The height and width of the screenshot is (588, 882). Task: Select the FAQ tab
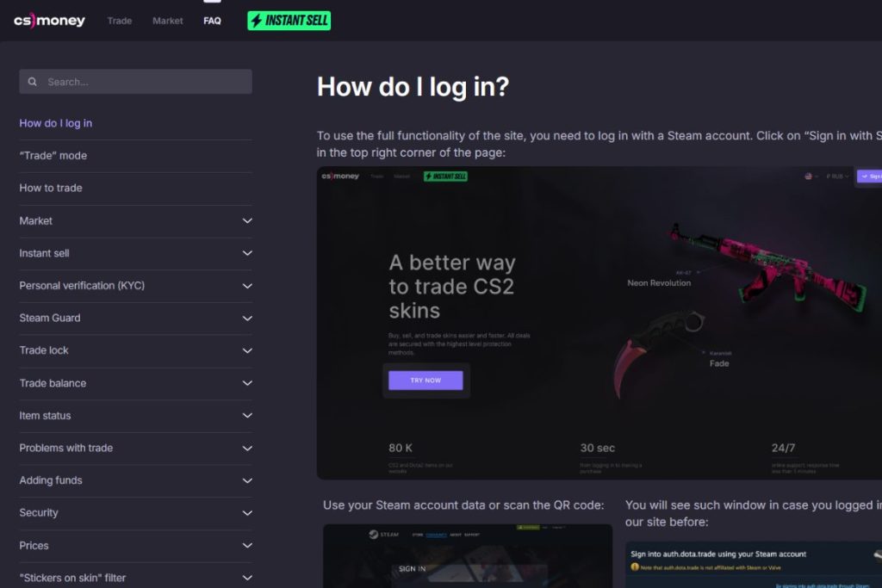coord(212,21)
